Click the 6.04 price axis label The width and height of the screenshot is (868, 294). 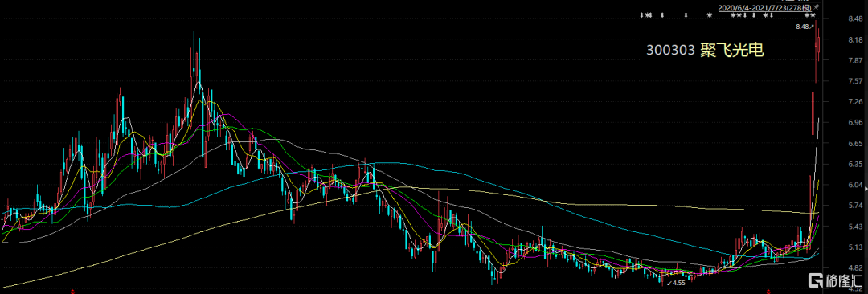(854, 186)
